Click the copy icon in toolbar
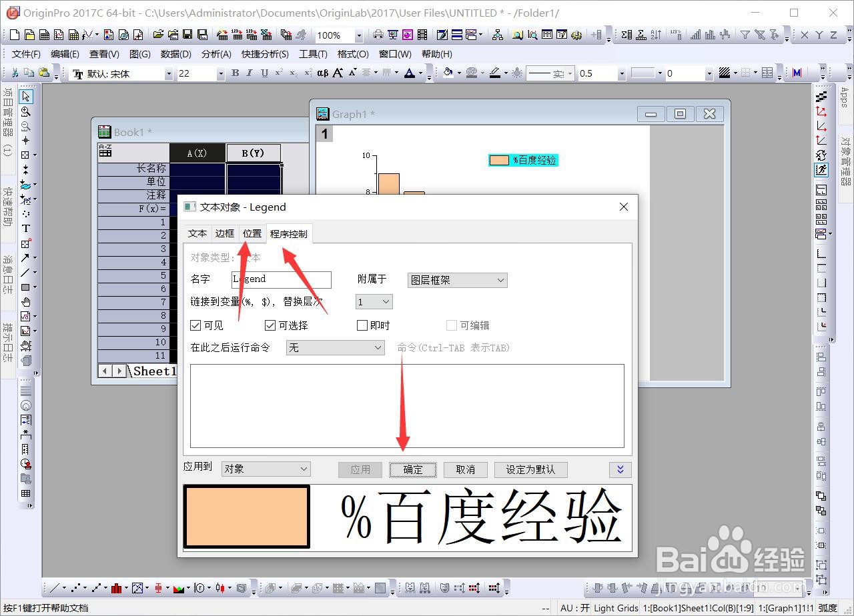 (29, 73)
